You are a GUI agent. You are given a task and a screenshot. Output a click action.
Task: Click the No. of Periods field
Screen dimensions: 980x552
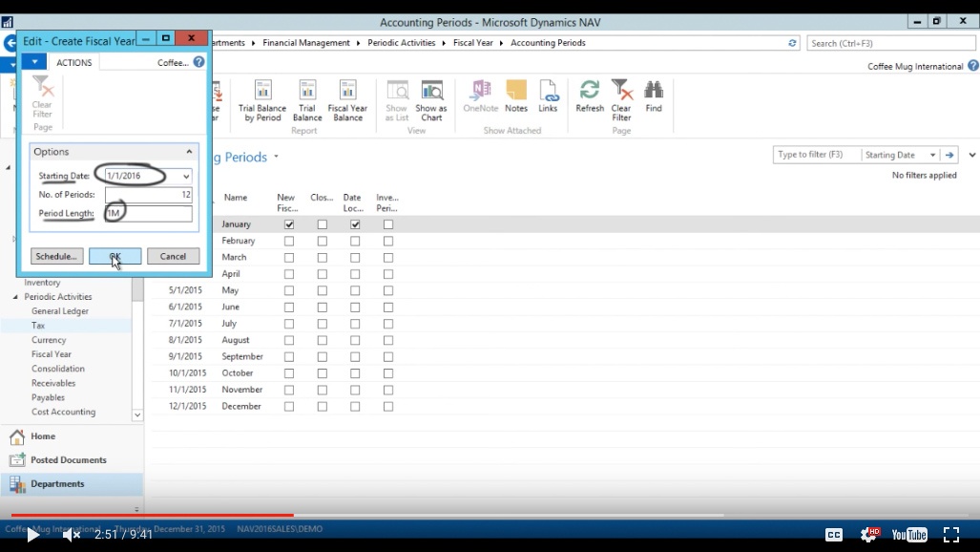coord(148,195)
